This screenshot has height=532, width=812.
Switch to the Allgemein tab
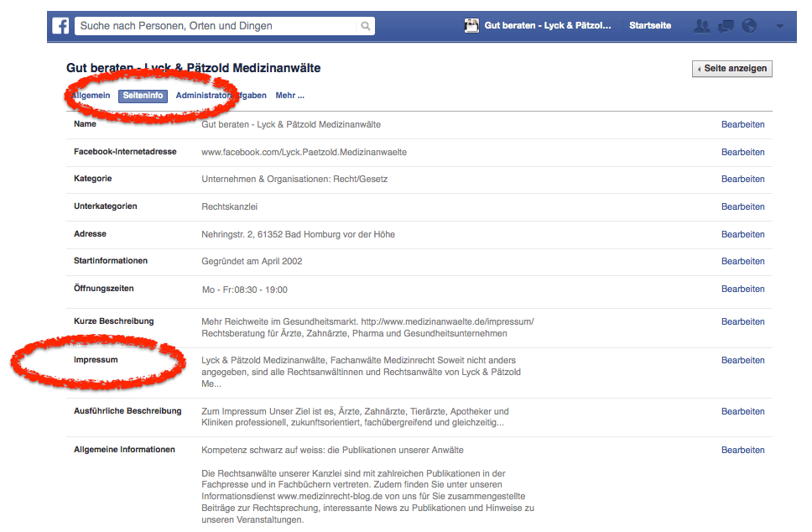pos(91,96)
